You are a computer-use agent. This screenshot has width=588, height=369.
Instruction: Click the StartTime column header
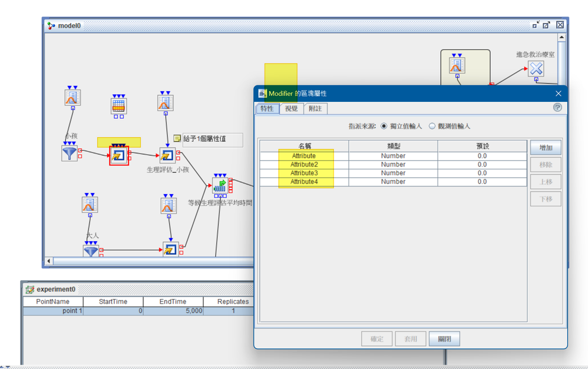[x=113, y=301]
